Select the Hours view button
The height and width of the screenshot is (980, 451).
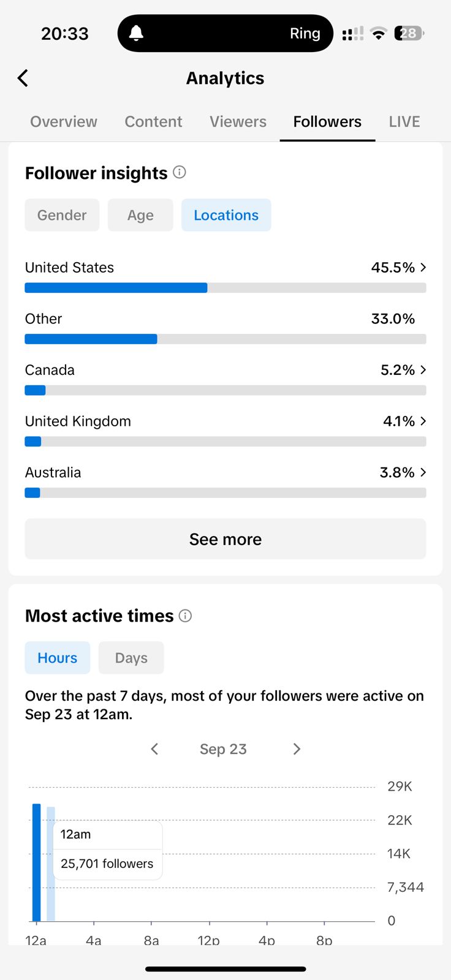pyautogui.click(x=58, y=658)
